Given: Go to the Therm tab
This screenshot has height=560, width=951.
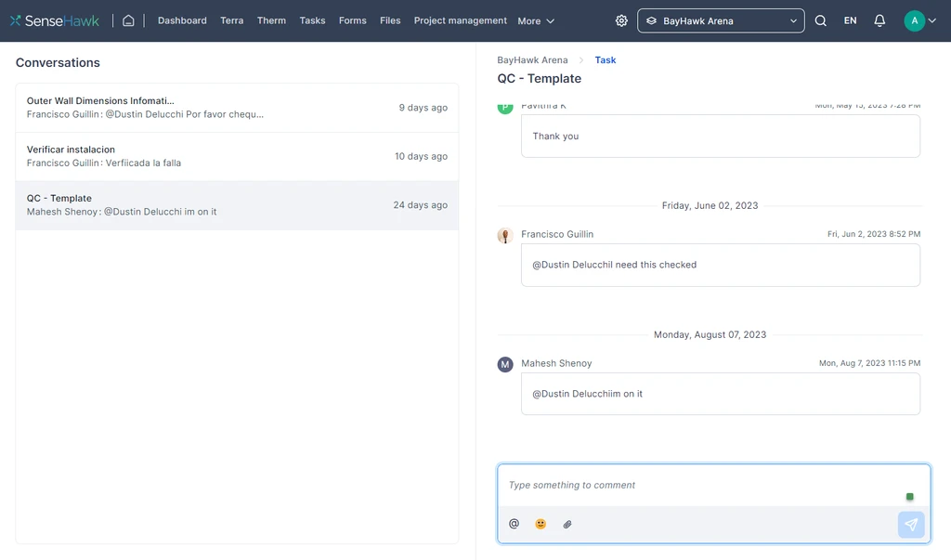Looking at the screenshot, I should [x=271, y=20].
